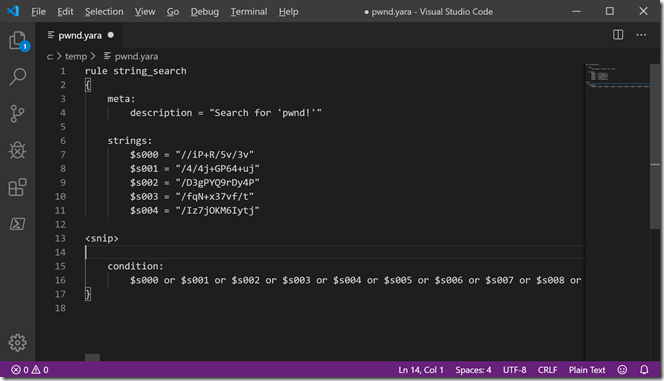664x381 pixels.
Task: Click line number 16 in gutter
Action: pyautogui.click(x=60, y=280)
